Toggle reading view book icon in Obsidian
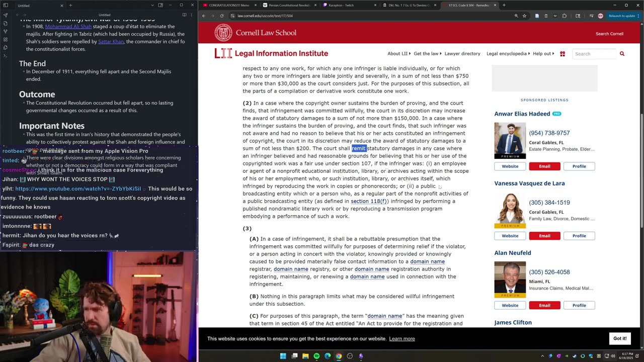 point(184,15)
